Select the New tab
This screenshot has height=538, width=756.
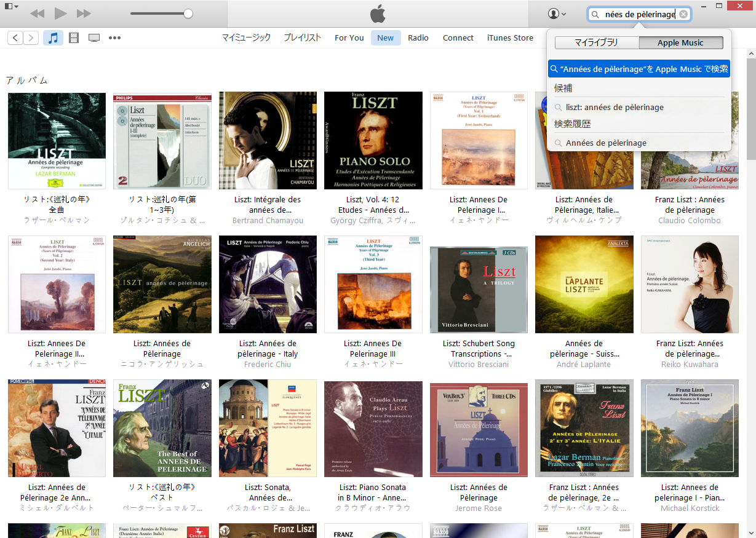pos(386,38)
